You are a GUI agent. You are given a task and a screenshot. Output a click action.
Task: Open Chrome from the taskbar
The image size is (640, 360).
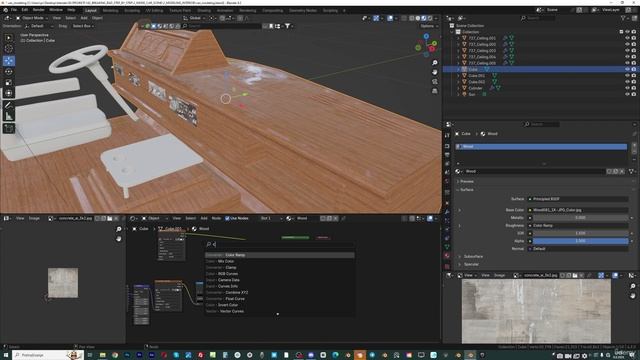tap(115, 355)
